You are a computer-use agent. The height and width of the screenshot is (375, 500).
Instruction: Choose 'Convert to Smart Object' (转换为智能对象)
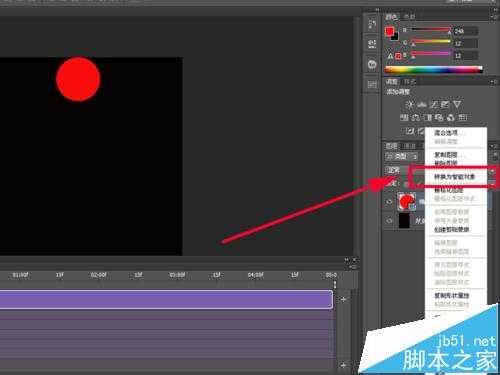pos(454,177)
